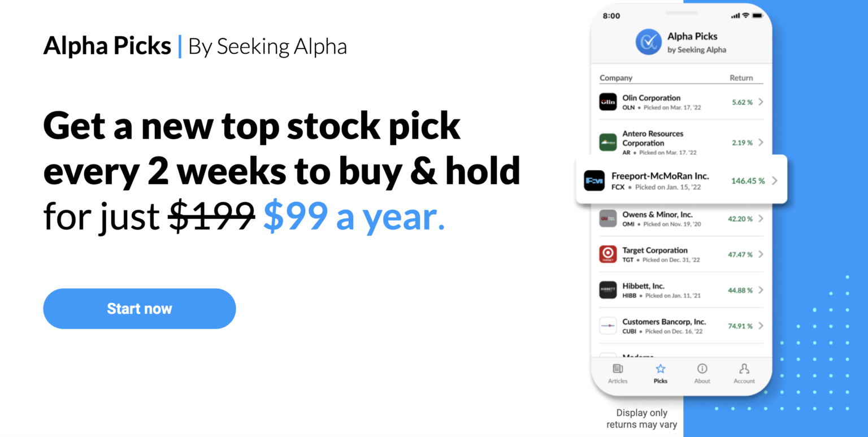Screen dimensions: 868x437
Task: Expand the Customers Bancorp row chevron
Action: 761,326
